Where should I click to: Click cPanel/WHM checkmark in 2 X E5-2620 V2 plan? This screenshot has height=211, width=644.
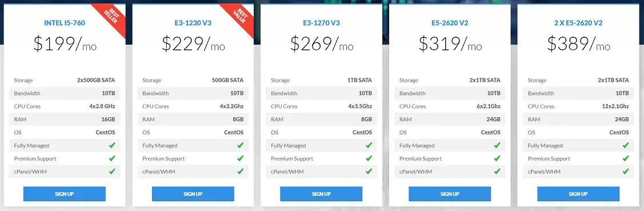coord(626,171)
